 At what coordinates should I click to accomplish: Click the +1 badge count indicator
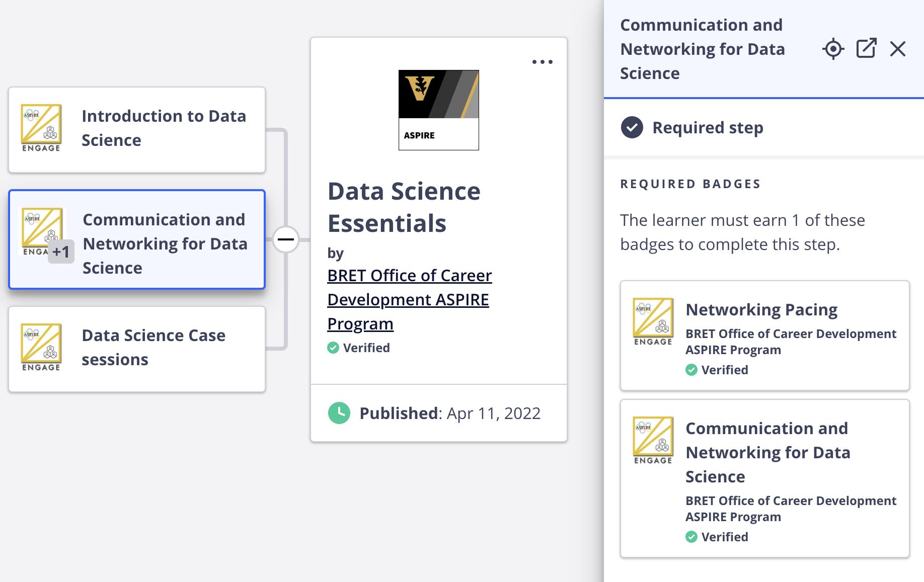(x=61, y=252)
